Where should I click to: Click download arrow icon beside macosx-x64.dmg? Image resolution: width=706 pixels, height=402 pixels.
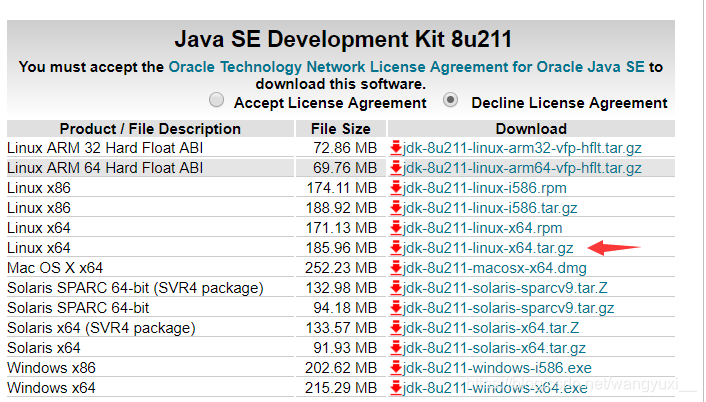pos(396,268)
